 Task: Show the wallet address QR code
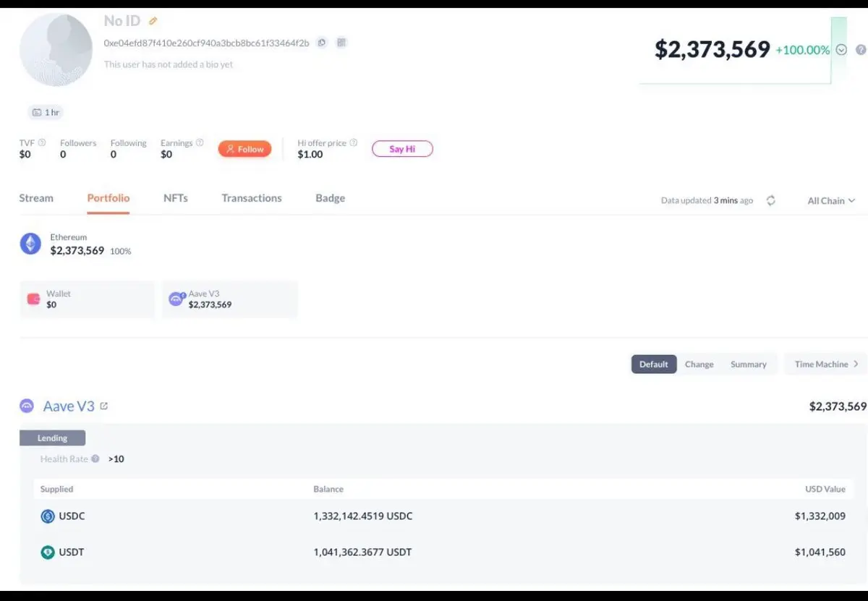point(341,43)
